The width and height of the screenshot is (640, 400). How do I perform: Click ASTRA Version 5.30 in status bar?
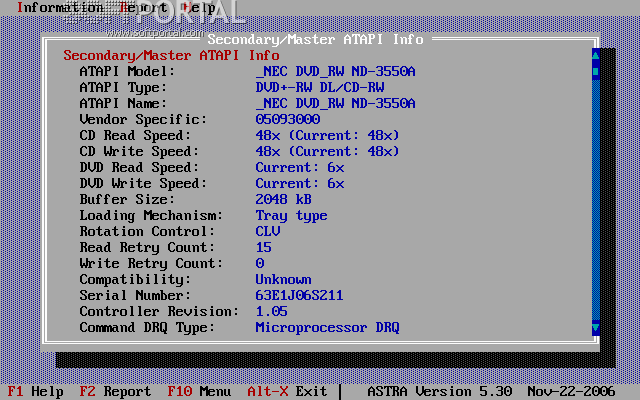tap(440, 391)
